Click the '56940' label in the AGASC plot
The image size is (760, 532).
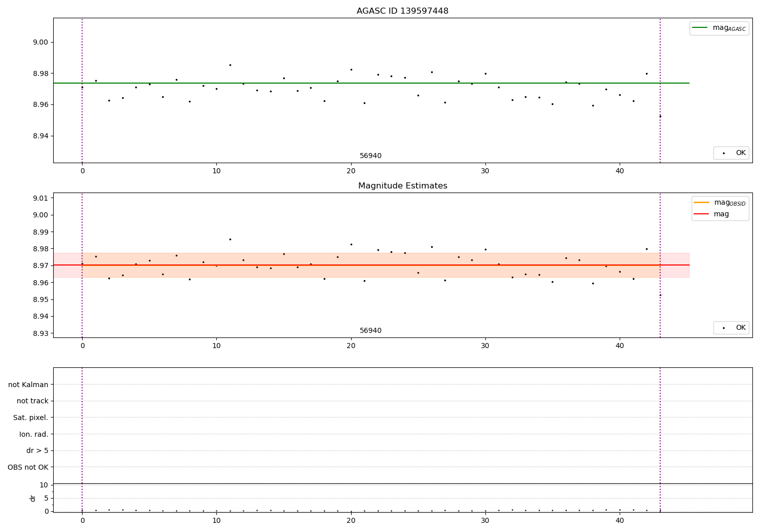[370, 156]
